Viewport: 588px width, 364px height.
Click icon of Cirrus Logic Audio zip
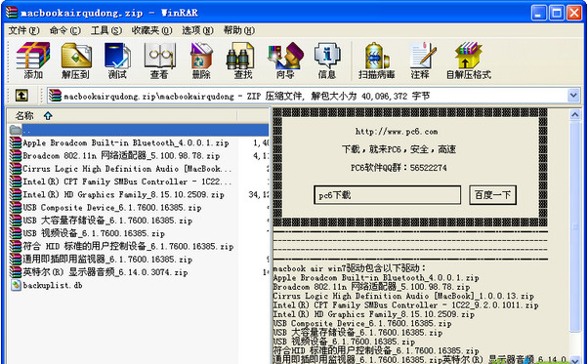(16, 169)
